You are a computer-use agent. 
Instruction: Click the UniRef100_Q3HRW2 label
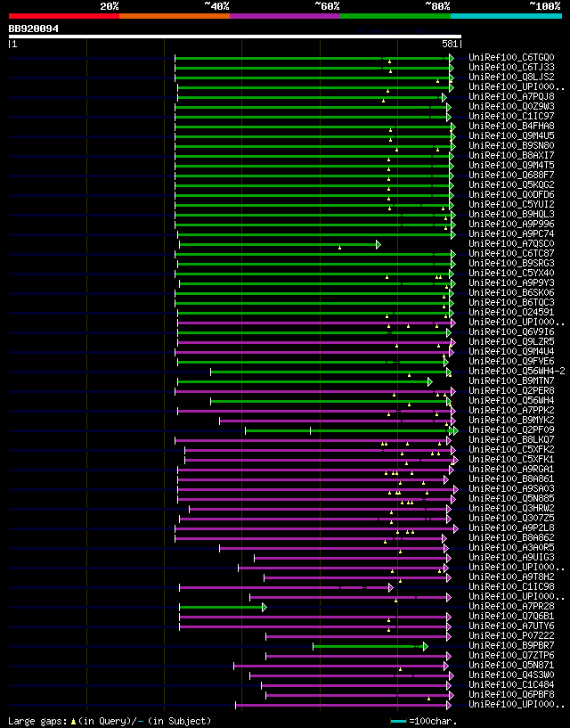[x=511, y=508]
